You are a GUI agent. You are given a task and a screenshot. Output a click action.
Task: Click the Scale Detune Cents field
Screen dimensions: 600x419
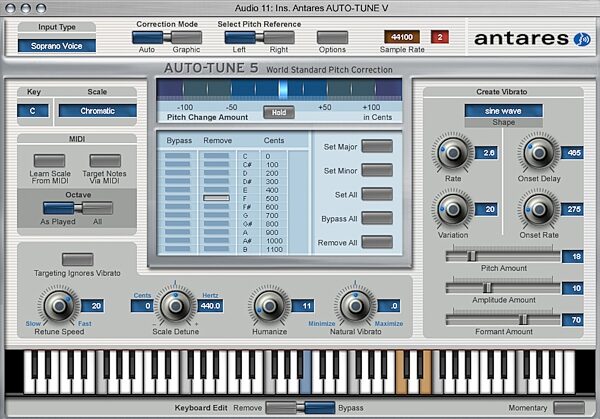coord(142,306)
